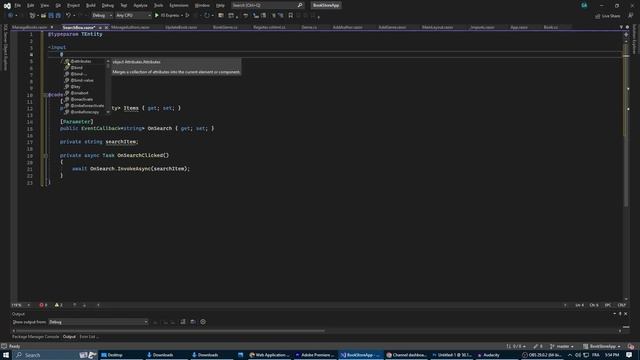
Task: Click the error count icon below editor
Action: click(41, 305)
